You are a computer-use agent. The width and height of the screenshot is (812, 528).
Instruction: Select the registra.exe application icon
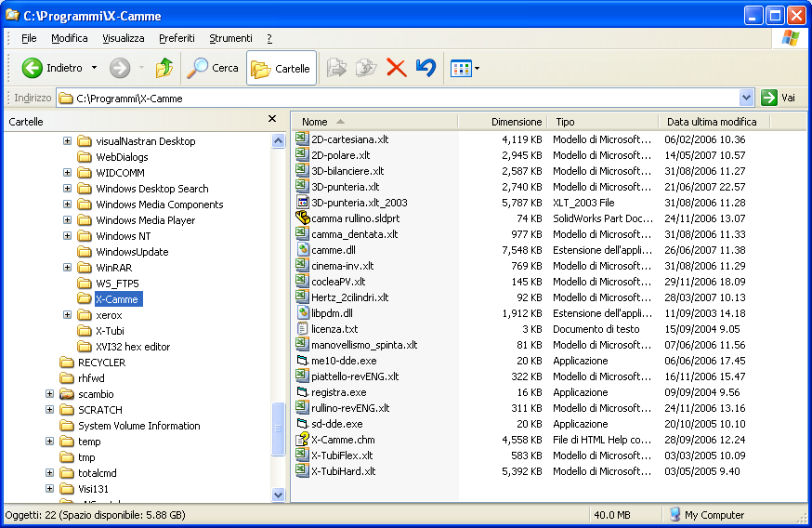pyautogui.click(x=302, y=391)
